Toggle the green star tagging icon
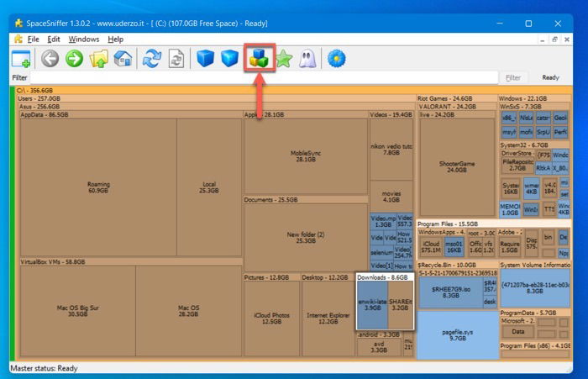 tap(284, 59)
